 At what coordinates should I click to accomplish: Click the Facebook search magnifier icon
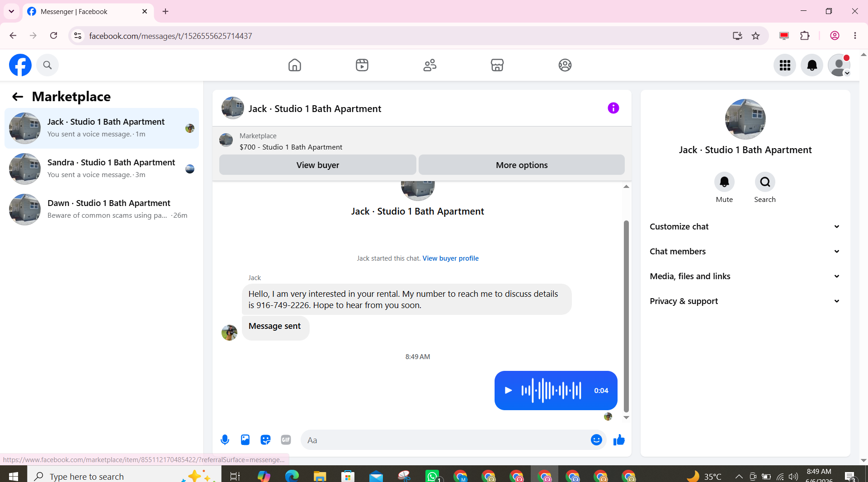click(x=47, y=65)
